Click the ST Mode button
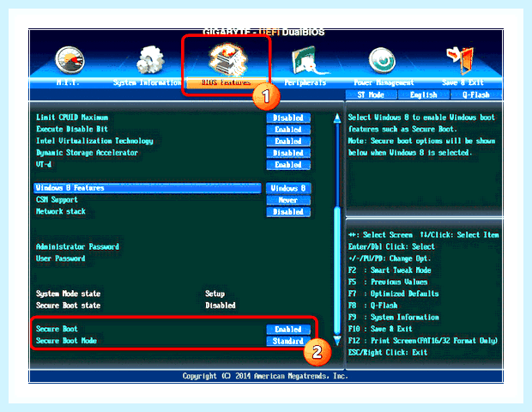 click(371, 94)
